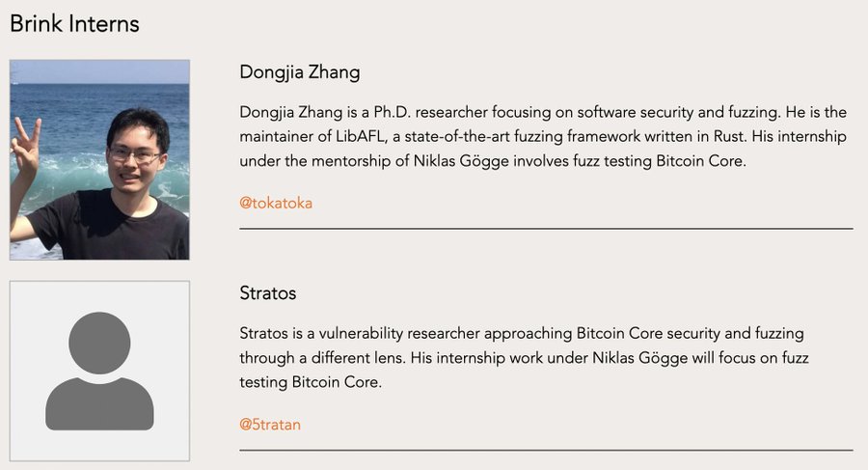The width and height of the screenshot is (868, 470).
Task: Select the Dongjia Zhang name heading
Action: click(x=300, y=72)
